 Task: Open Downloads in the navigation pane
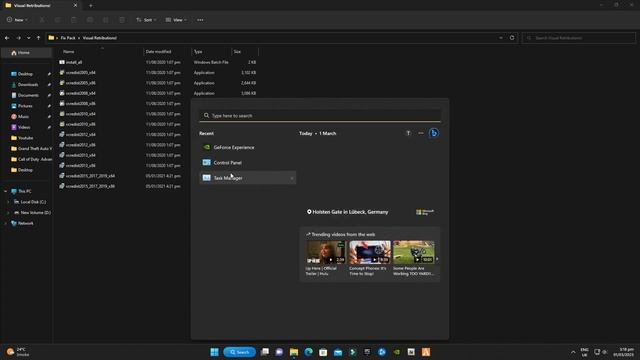(x=28, y=84)
